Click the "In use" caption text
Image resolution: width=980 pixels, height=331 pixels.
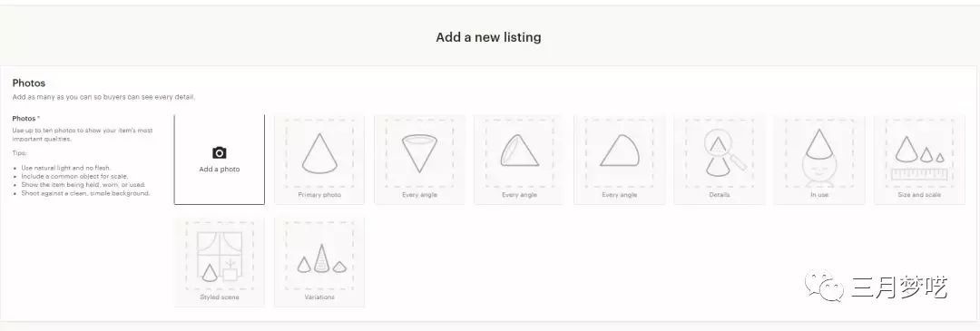[x=819, y=195]
